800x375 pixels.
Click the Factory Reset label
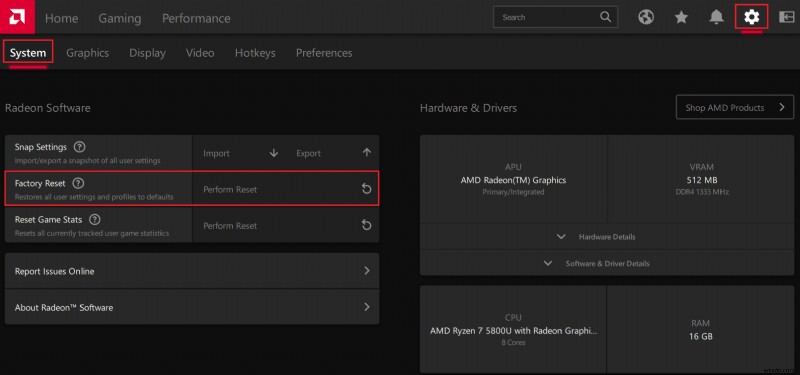40,183
